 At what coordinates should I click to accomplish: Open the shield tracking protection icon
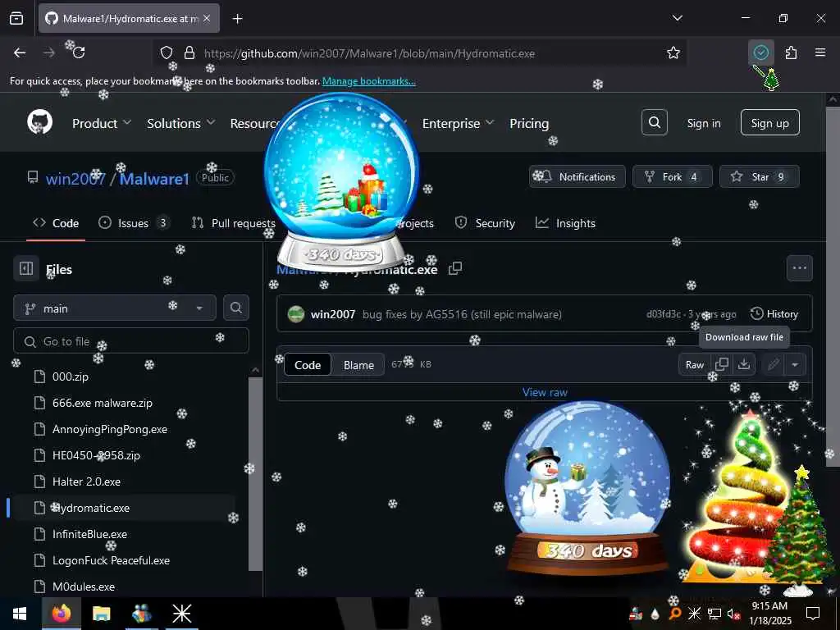(x=167, y=52)
